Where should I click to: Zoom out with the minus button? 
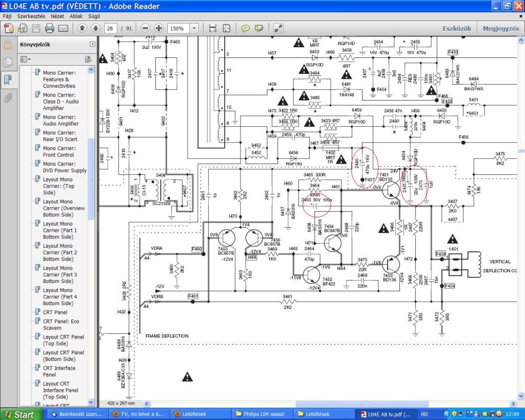(x=145, y=29)
